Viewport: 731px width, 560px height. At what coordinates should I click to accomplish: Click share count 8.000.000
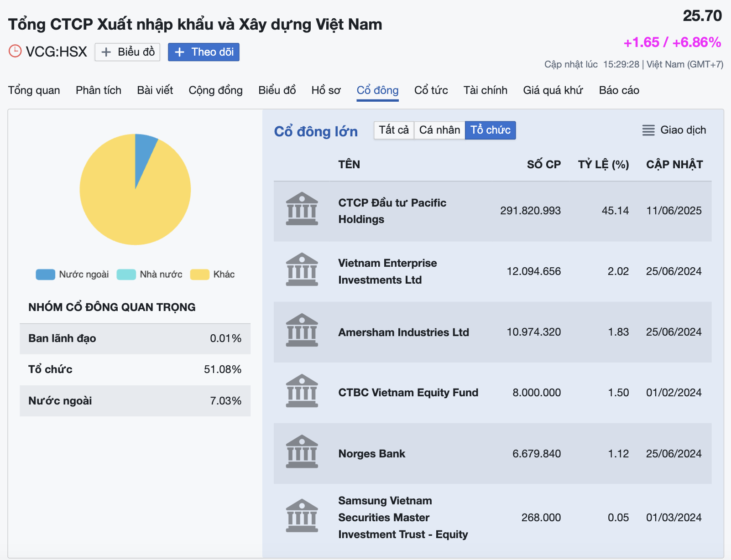tap(537, 393)
